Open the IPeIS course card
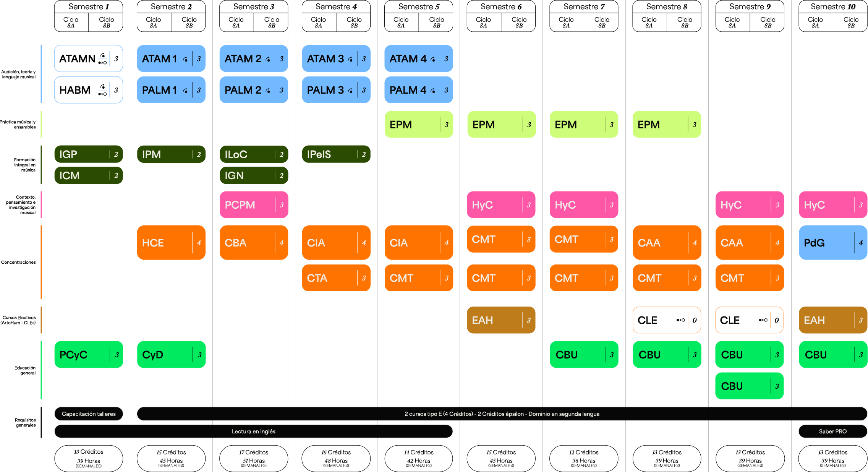This screenshot has height=472, width=868. [336, 154]
